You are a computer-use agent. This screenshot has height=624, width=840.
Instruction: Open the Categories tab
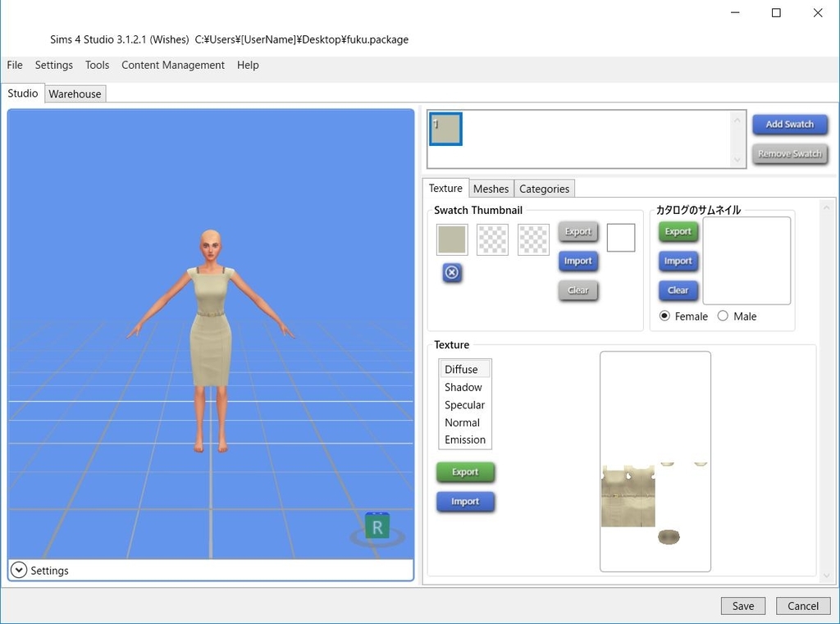click(x=544, y=189)
